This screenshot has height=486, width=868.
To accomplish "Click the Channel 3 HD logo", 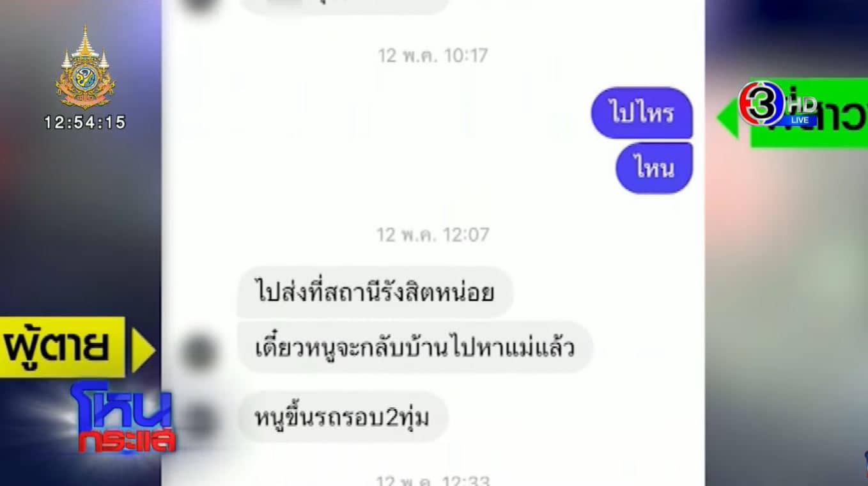I will [778, 105].
